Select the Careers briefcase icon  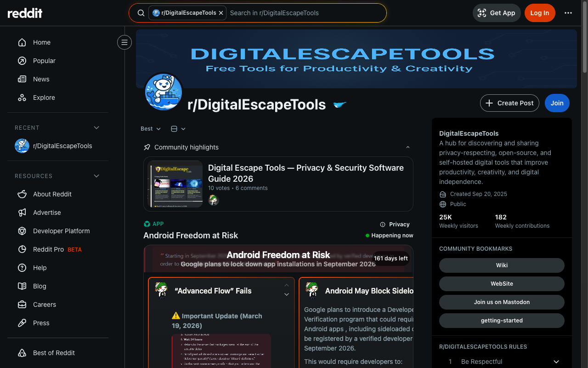22,304
